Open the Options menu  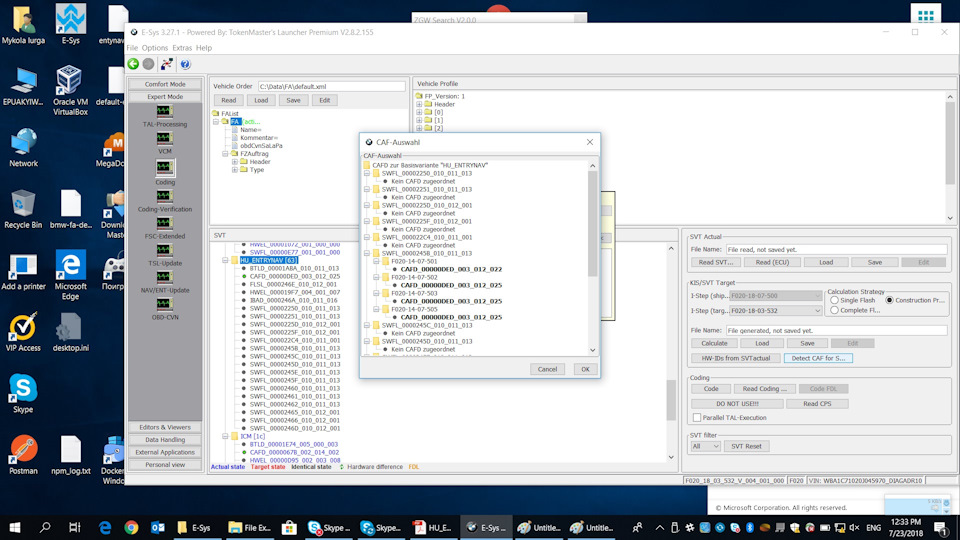coord(155,48)
